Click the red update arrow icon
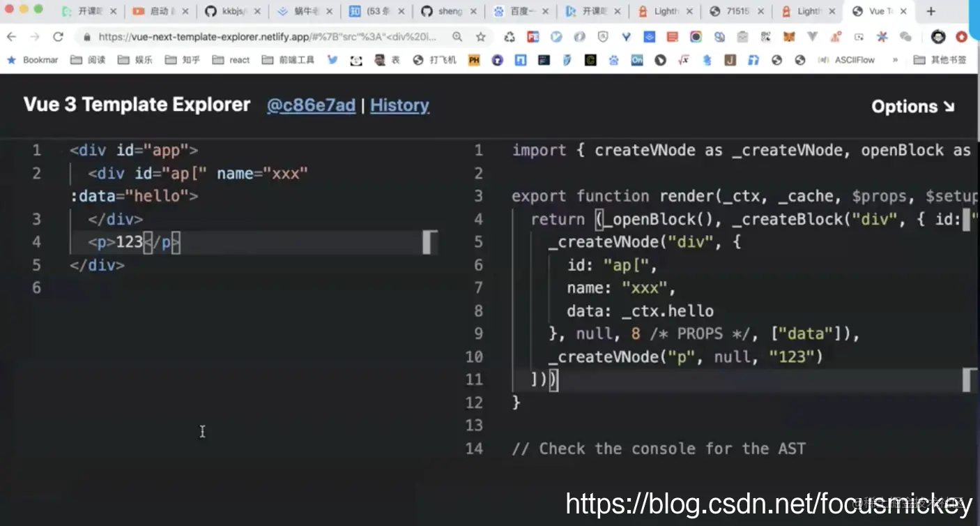The image size is (980, 526). (x=962, y=37)
